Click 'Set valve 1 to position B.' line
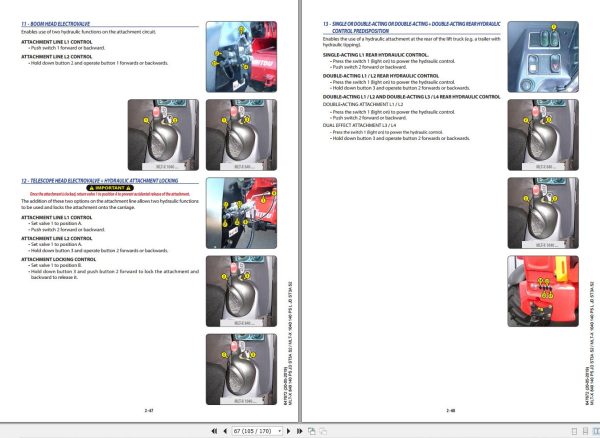 click(x=56, y=265)
